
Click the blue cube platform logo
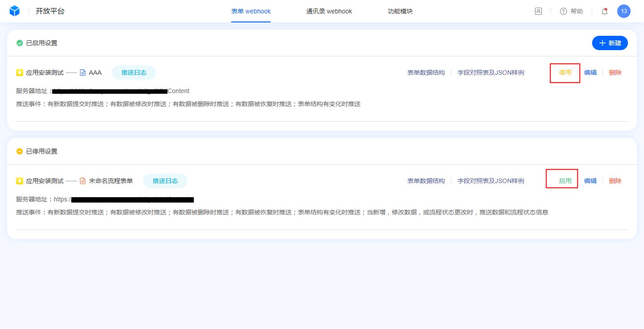click(15, 11)
